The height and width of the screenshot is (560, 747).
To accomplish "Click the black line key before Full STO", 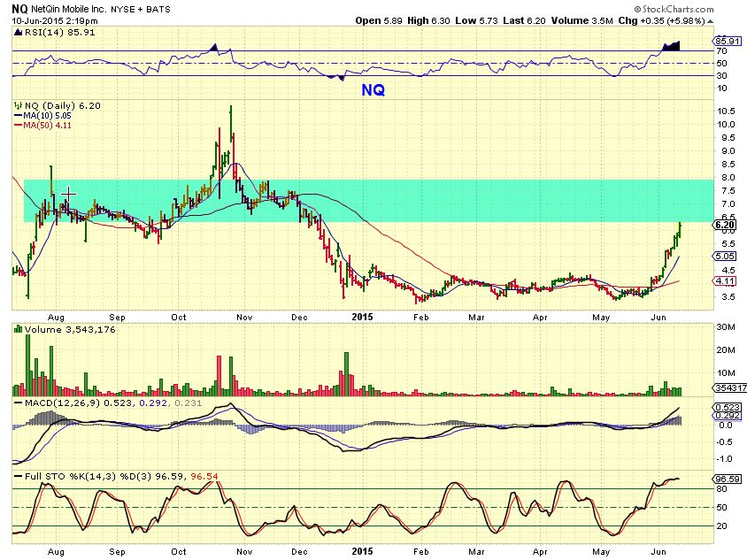I will coord(19,476).
